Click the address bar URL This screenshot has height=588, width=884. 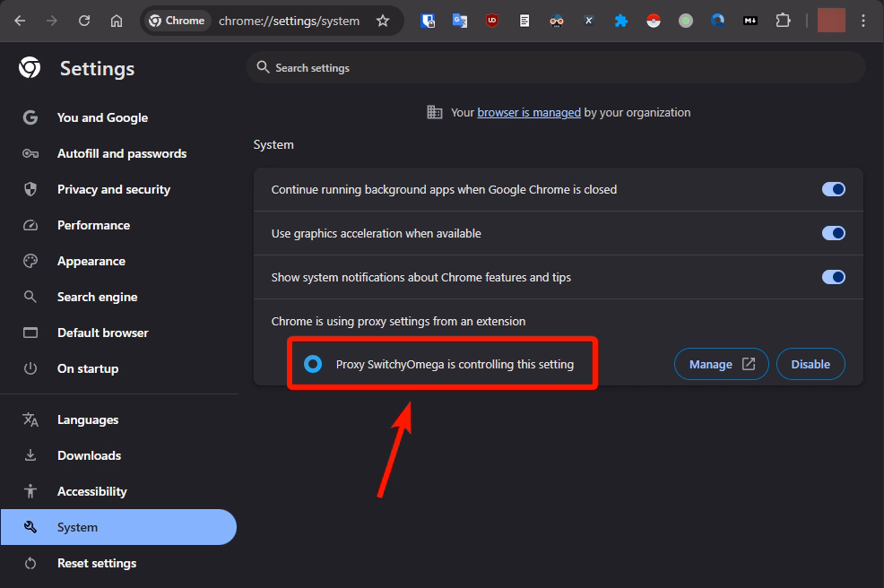click(289, 21)
